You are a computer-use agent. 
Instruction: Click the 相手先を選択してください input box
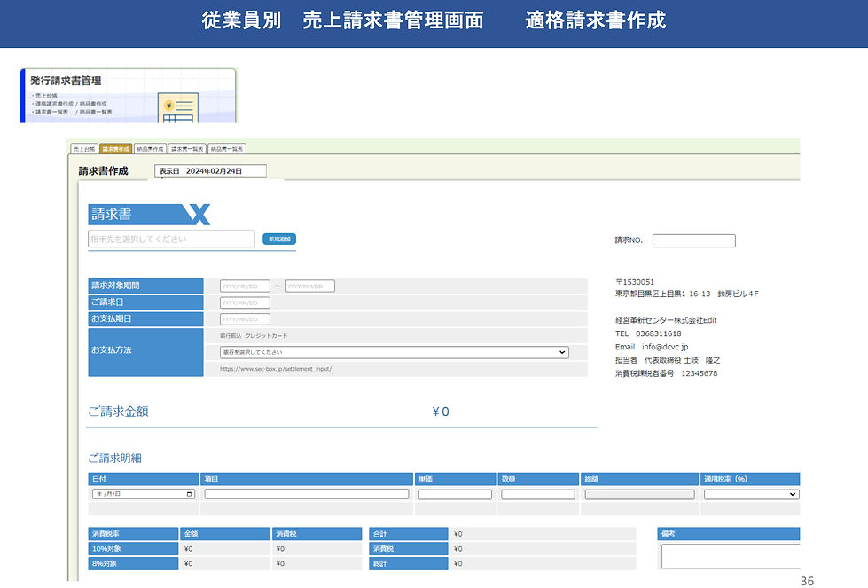tap(171, 239)
